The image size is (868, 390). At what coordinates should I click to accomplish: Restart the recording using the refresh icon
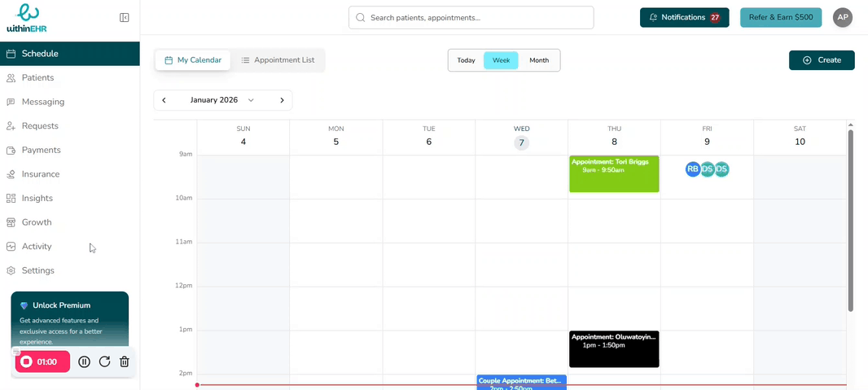coord(104,362)
